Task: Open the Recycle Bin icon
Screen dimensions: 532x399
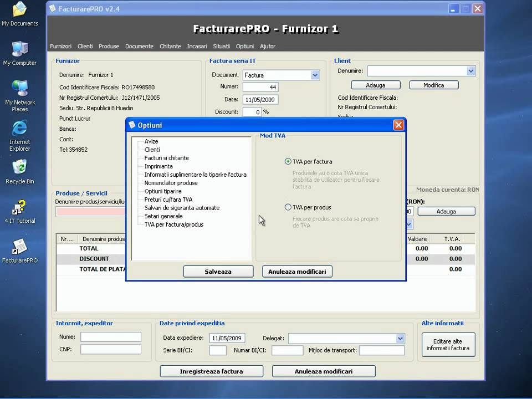Action: pos(20,172)
